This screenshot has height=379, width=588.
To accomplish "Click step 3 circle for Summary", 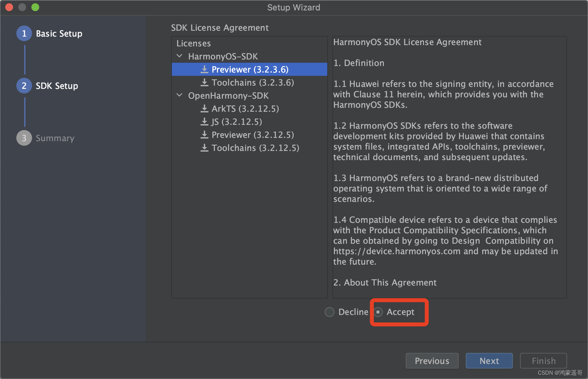I will (x=24, y=138).
